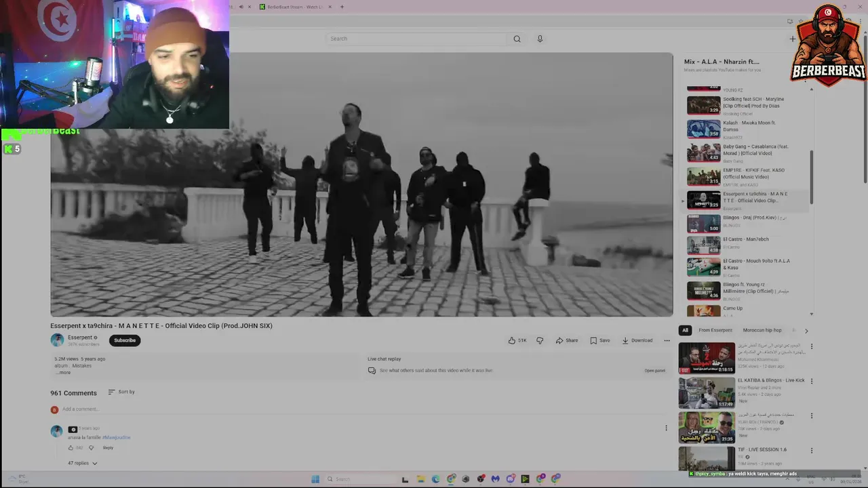
Task: Click the YouTube search input field
Action: click(417, 39)
